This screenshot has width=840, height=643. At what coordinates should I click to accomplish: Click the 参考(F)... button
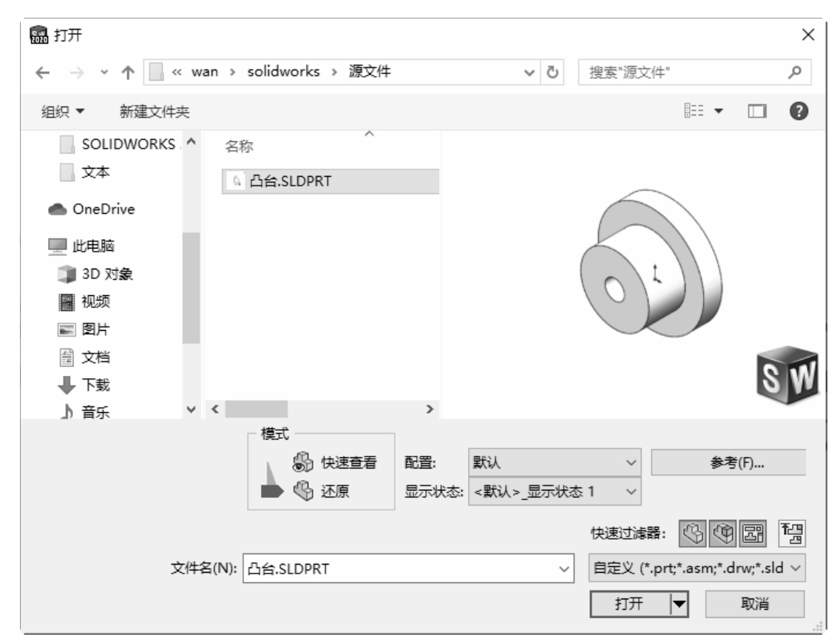click(x=728, y=462)
